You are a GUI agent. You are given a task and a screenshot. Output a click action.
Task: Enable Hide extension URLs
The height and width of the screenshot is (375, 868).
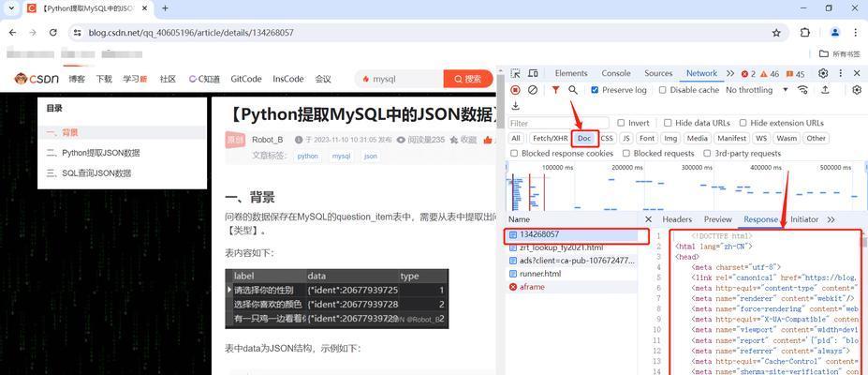[743, 123]
